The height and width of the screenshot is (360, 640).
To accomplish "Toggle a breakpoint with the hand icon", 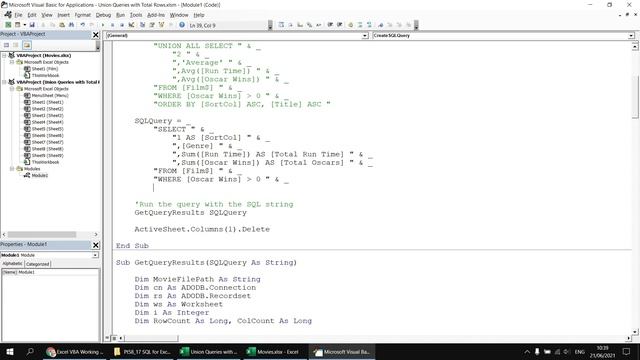I will click(x=351, y=25).
